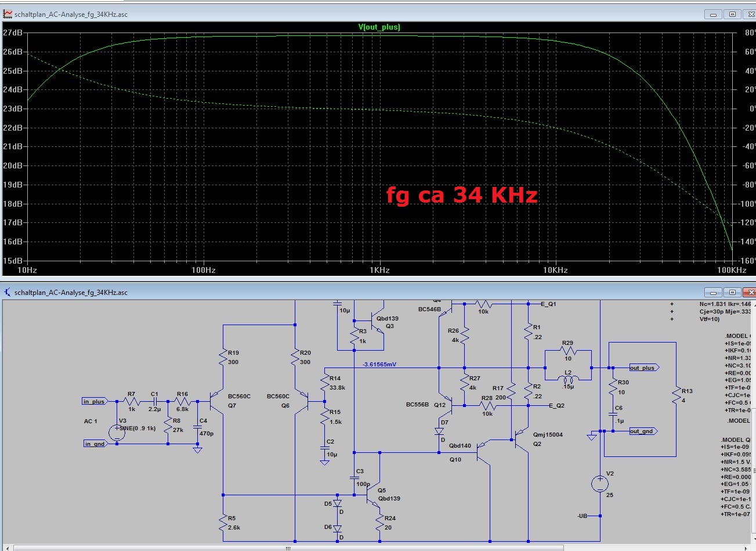Click the schematic horizontal scrollbar thumb

(x=288, y=548)
